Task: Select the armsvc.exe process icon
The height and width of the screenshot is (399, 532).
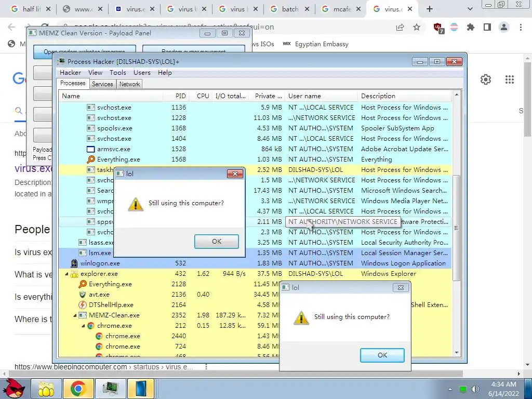Action: coord(90,149)
